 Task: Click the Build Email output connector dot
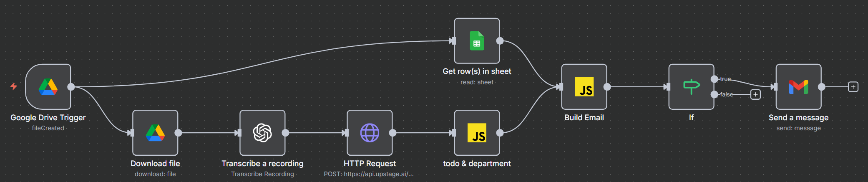click(607, 87)
